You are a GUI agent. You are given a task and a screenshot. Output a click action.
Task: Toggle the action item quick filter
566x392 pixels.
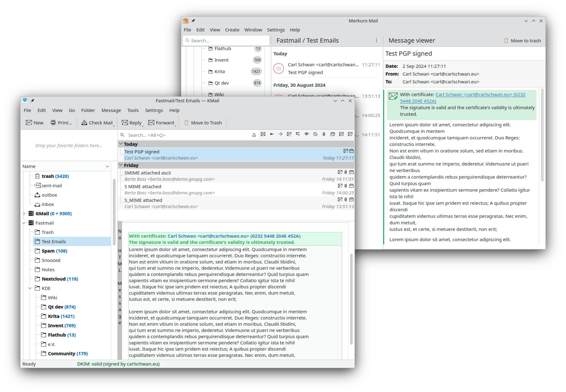tap(298, 134)
